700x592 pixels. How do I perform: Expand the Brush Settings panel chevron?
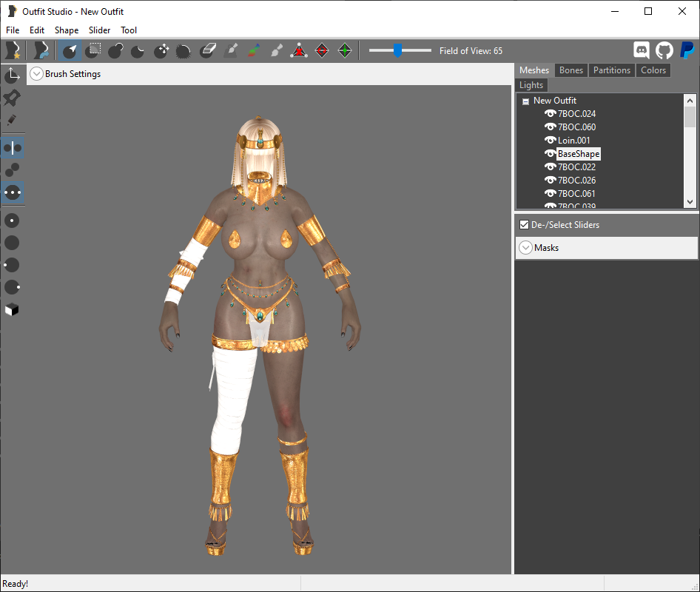pos(36,74)
